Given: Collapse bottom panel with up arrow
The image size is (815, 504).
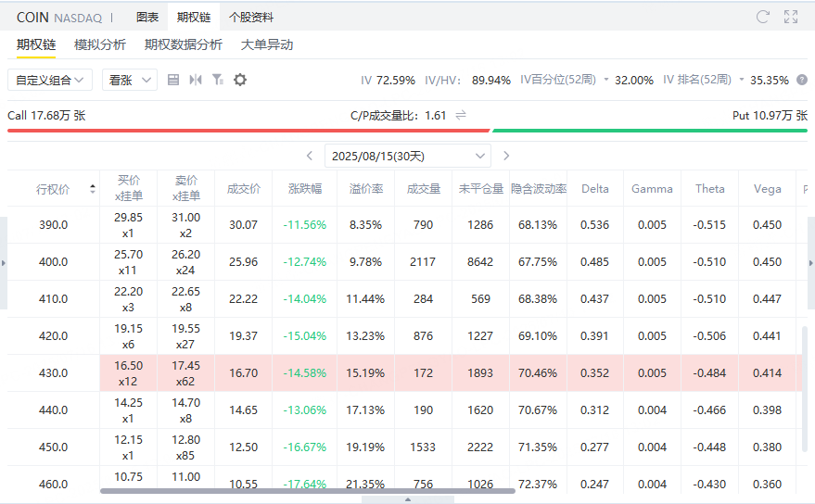Looking at the screenshot, I should coord(408,499).
